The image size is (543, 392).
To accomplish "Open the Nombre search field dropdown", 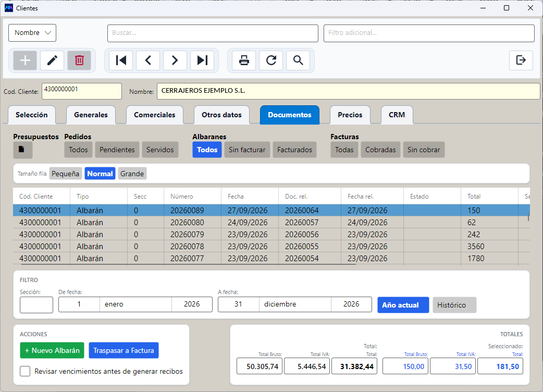I will (32, 32).
